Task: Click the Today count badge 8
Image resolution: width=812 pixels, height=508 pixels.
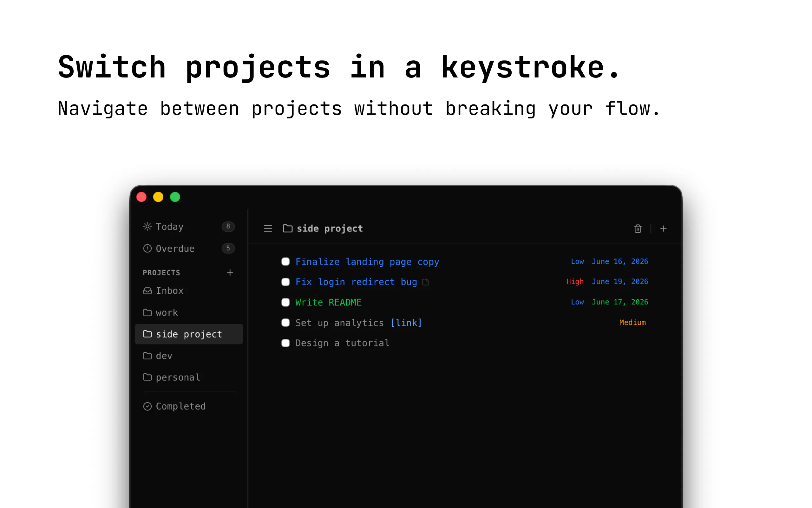Action: (x=228, y=226)
